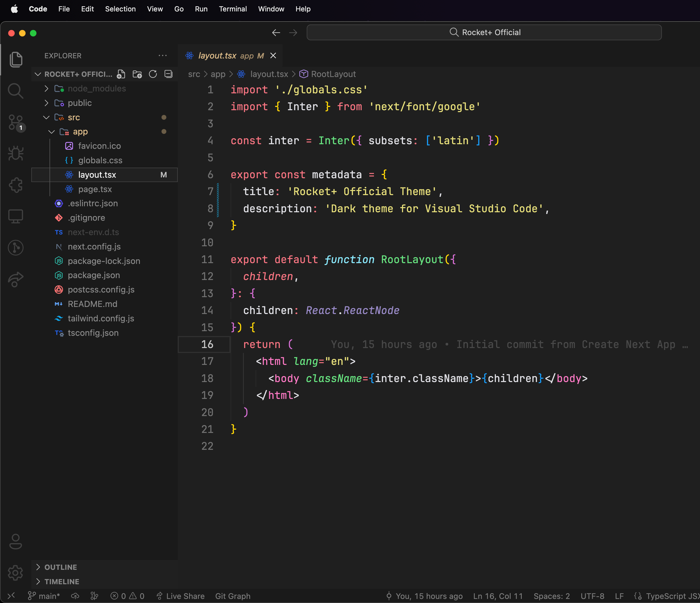Open the Search view in the activity bar
Screen dimensions: 700x603
(x=16, y=91)
